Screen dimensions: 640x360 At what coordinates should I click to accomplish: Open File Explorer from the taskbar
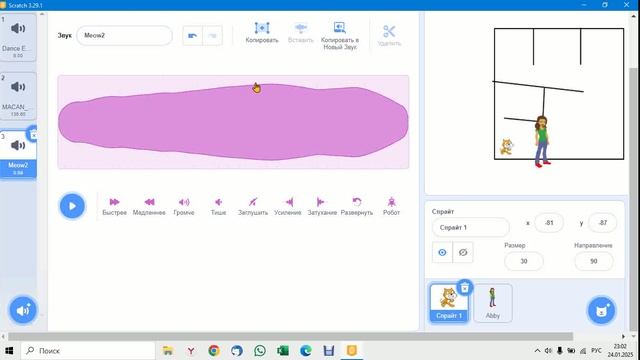(167, 351)
